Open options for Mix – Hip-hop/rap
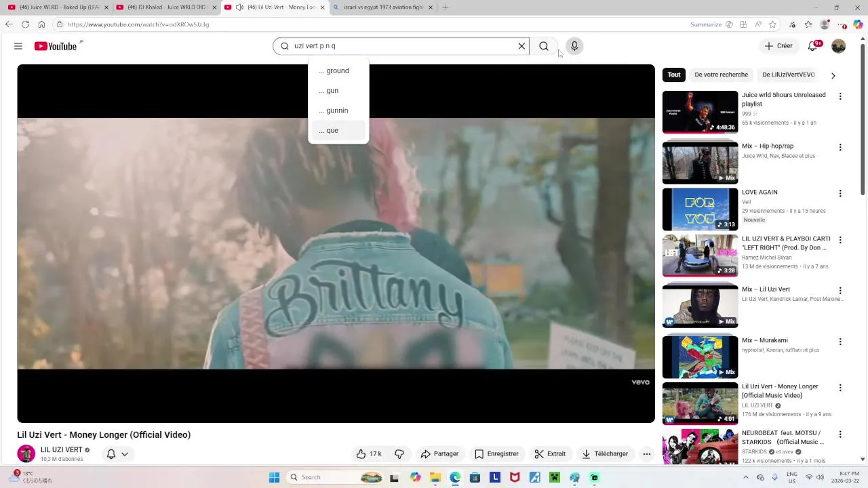The image size is (868, 488). (x=840, y=147)
